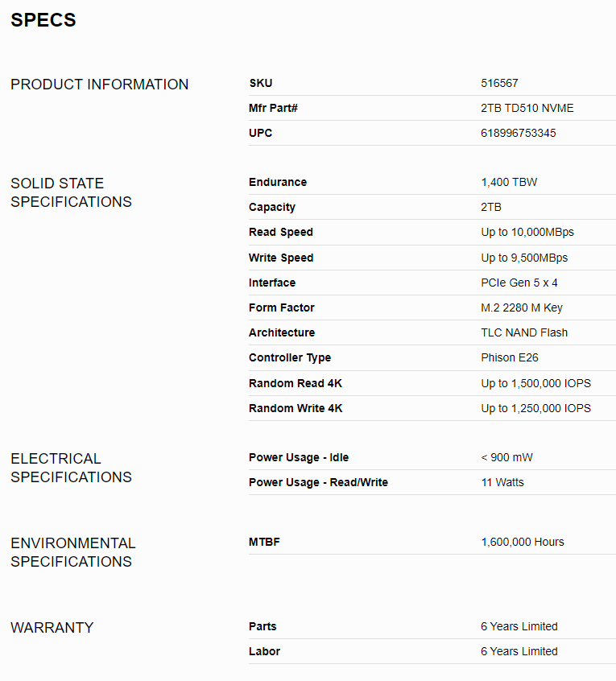Image resolution: width=616 pixels, height=681 pixels.
Task: Select the SKU value 516567
Action: click(x=500, y=83)
